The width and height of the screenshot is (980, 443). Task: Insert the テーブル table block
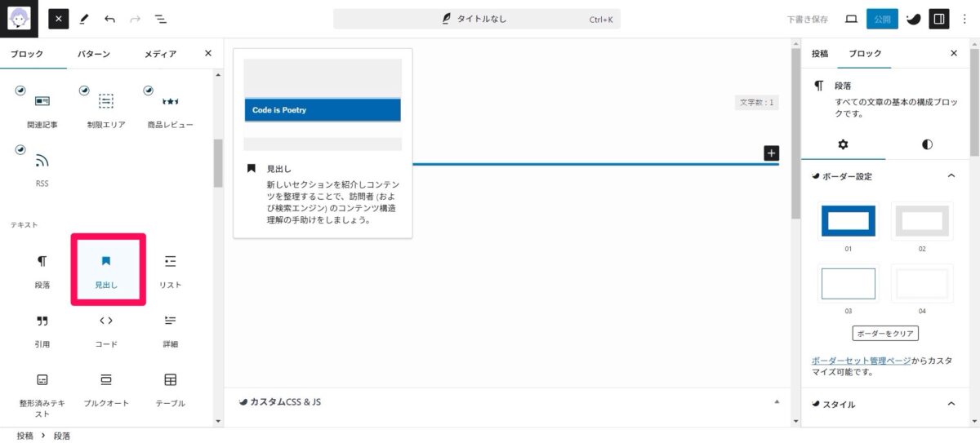coord(170,388)
